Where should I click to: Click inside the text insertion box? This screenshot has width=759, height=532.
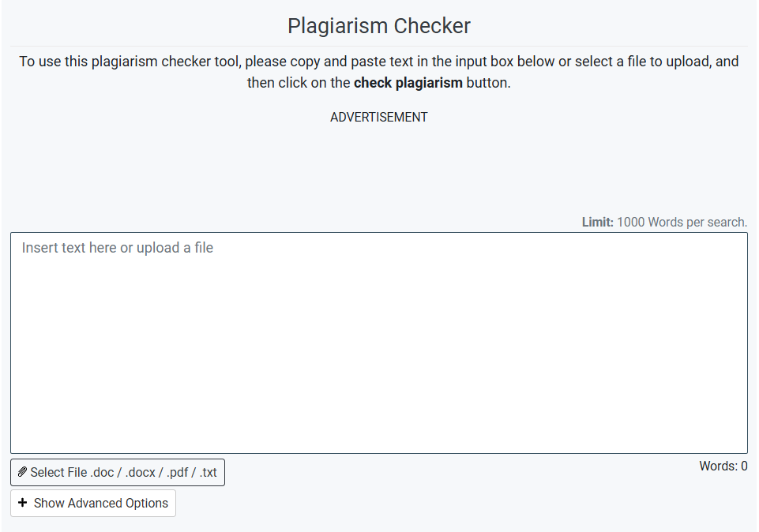378,339
